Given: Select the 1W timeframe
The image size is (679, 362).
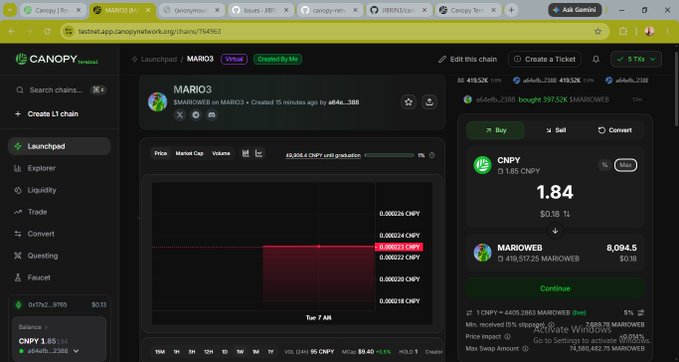Looking at the screenshot, I should pos(240,352).
